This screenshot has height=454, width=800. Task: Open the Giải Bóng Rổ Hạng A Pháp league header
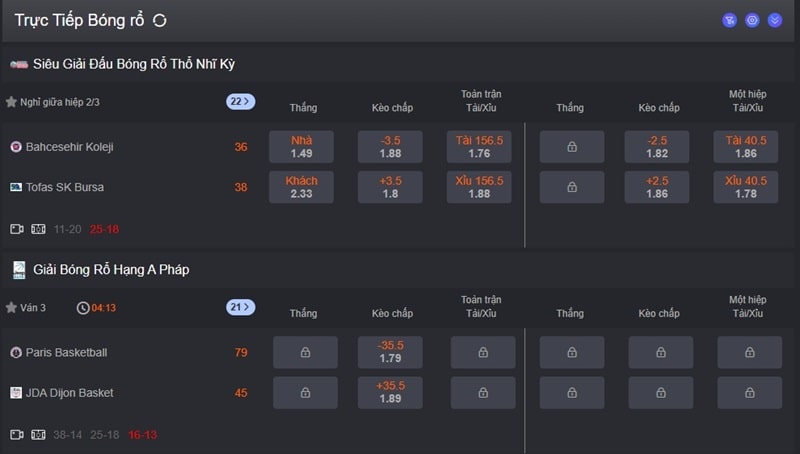click(x=111, y=270)
